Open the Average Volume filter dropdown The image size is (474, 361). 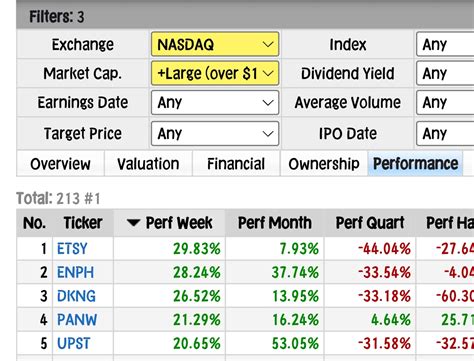tap(445, 102)
